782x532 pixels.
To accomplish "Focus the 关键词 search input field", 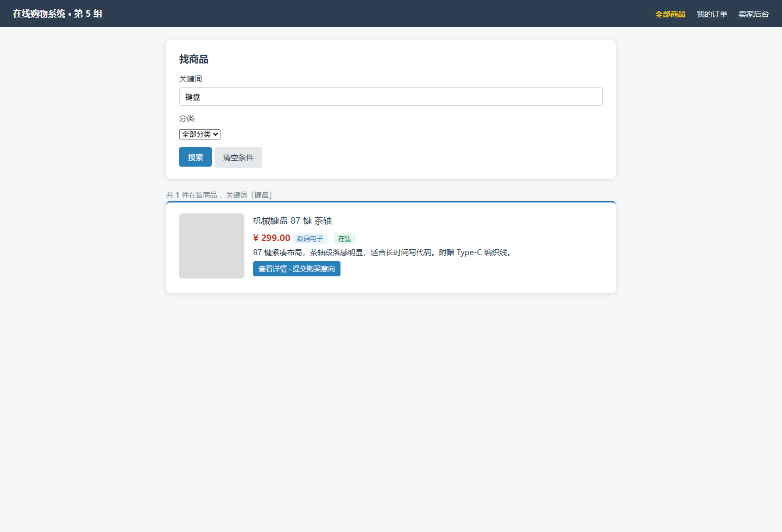I will [391, 97].
